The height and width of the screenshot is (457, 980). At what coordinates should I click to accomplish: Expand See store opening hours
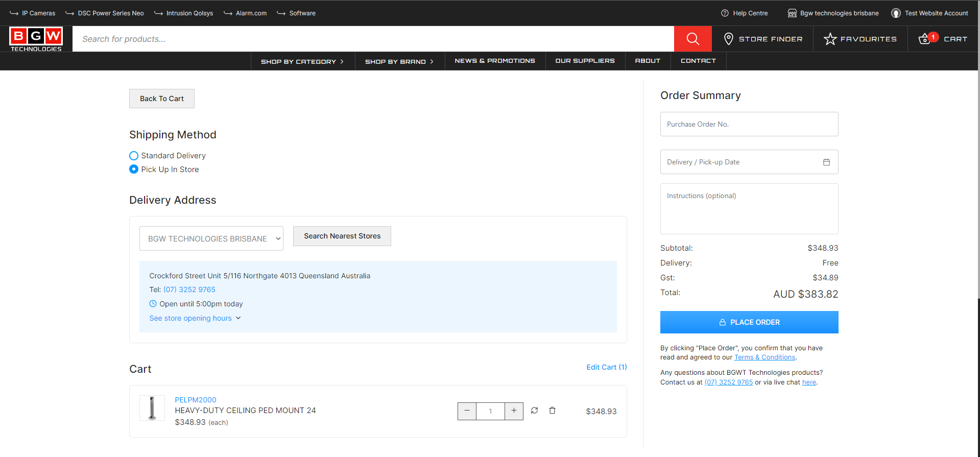[195, 318]
